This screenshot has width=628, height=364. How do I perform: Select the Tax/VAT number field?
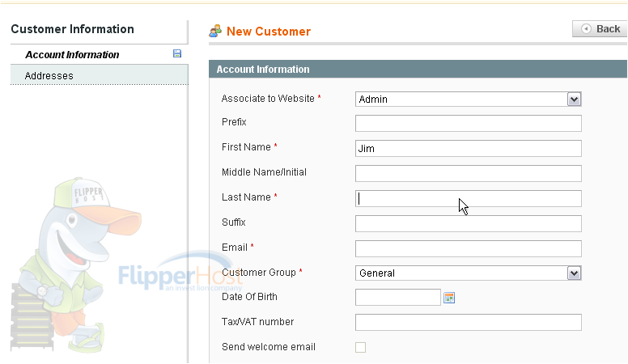[x=469, y=323]
